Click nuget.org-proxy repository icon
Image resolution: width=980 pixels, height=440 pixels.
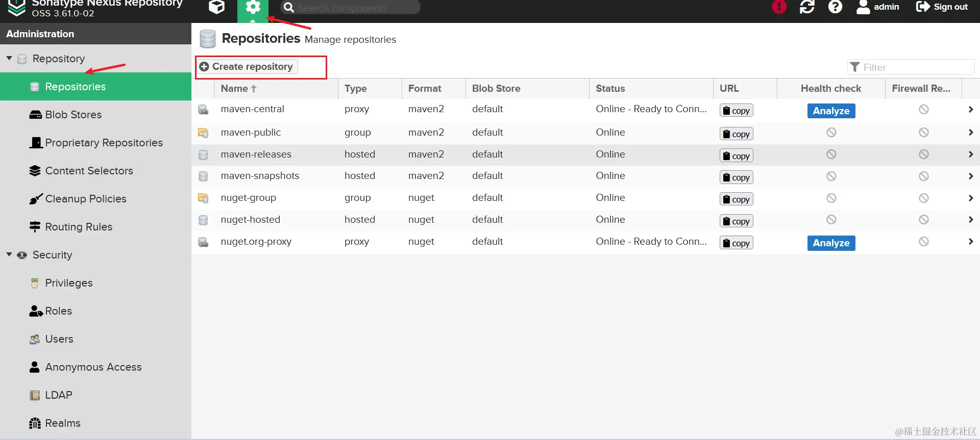(x=203, y=242)
